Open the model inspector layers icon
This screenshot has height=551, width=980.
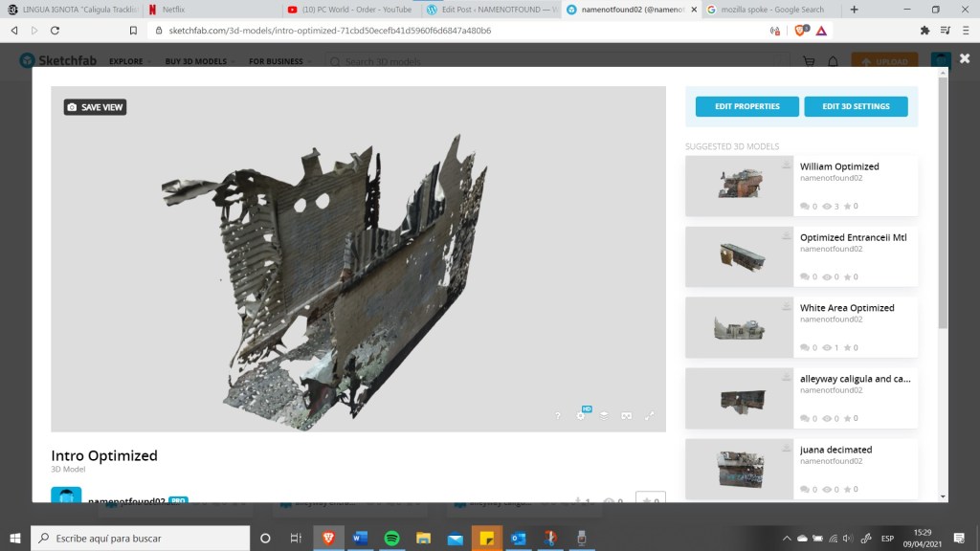click(604, 415)
